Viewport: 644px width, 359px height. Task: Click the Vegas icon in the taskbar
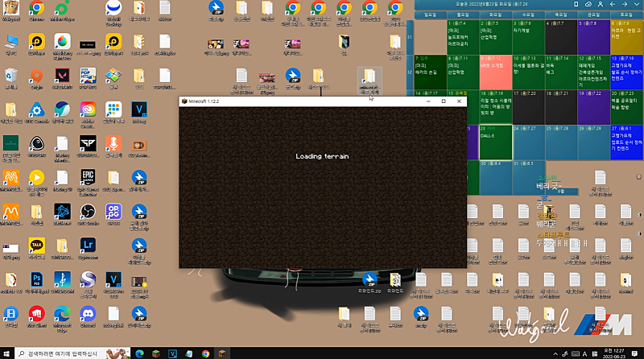click(172, 353)
